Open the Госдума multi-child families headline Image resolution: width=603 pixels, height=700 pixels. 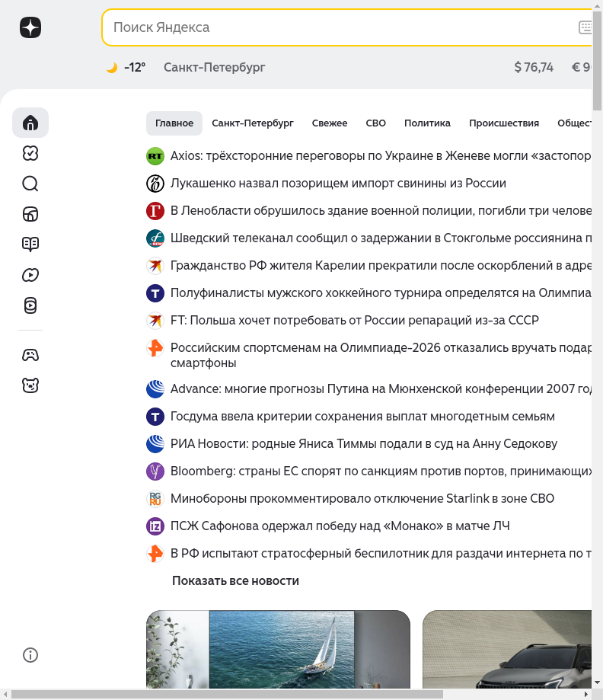click(x=362, y=417)
